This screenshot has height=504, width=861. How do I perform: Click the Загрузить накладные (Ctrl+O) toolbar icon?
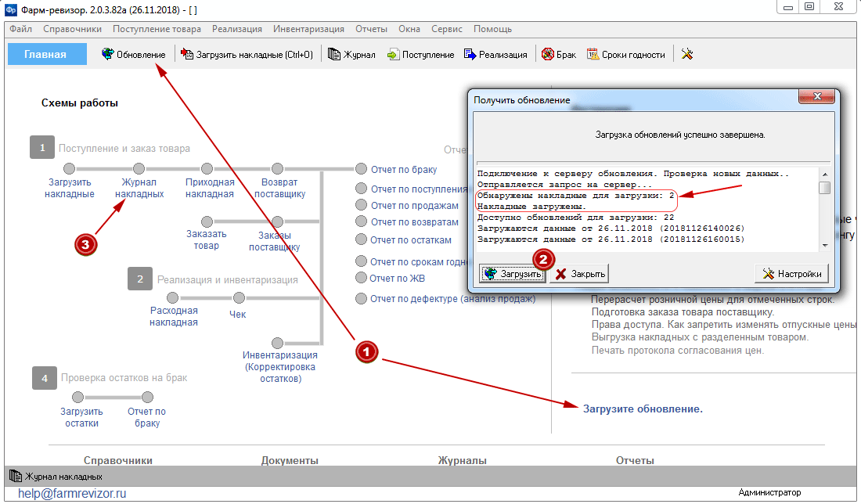pyautogui.click(x=187, y=54)
